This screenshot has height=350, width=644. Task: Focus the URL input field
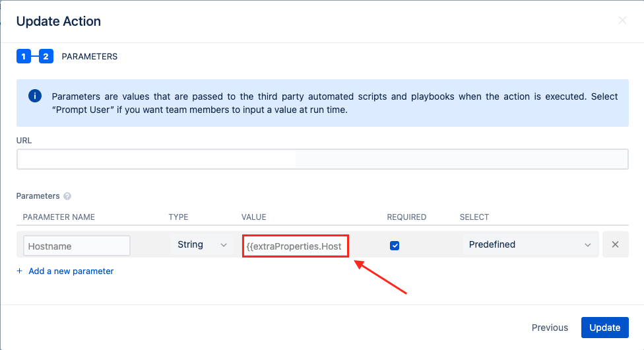coord(322,159)
